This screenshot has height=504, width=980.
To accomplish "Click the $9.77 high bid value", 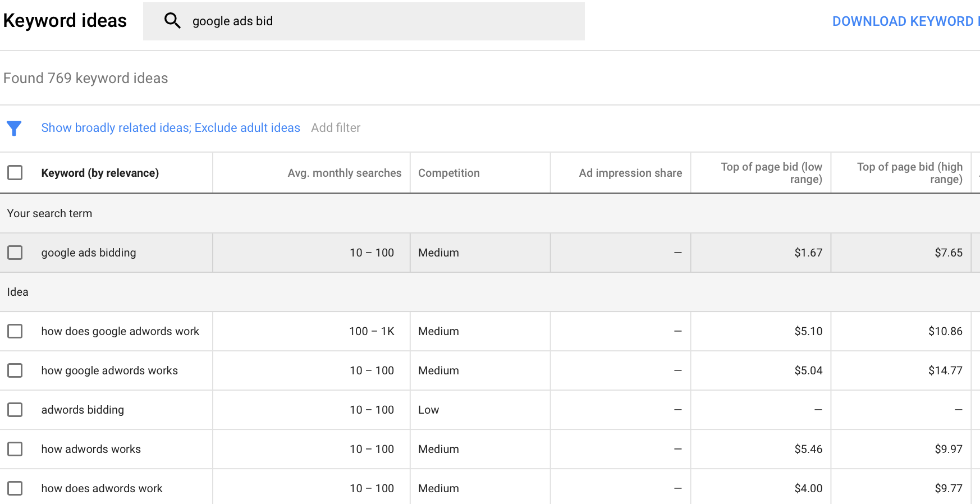I will tap(949, 488).
